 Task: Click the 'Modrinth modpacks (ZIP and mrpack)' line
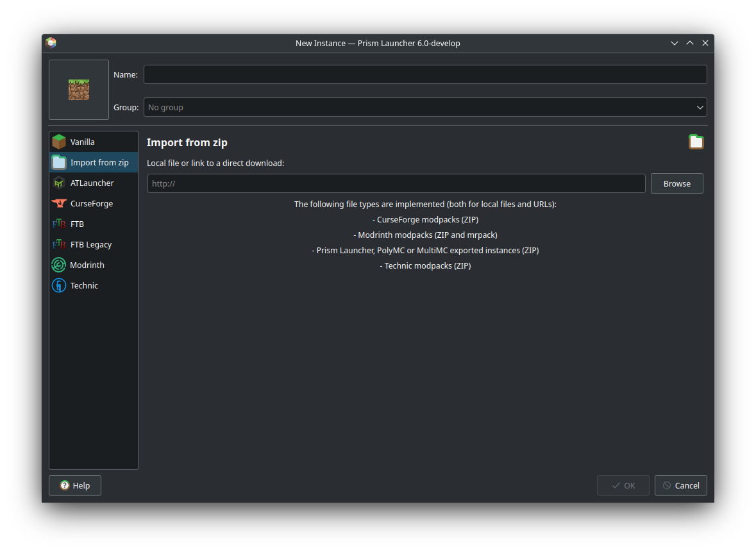425,235
